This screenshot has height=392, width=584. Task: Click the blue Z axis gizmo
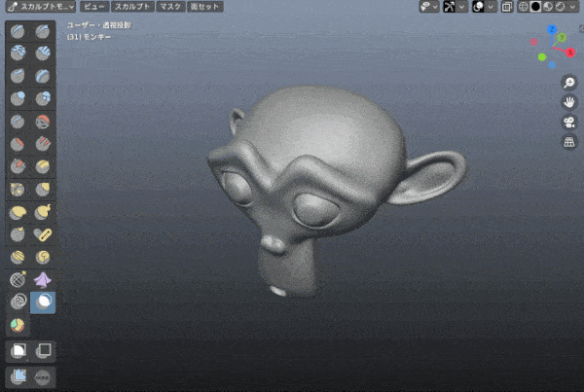pos(552,29)
